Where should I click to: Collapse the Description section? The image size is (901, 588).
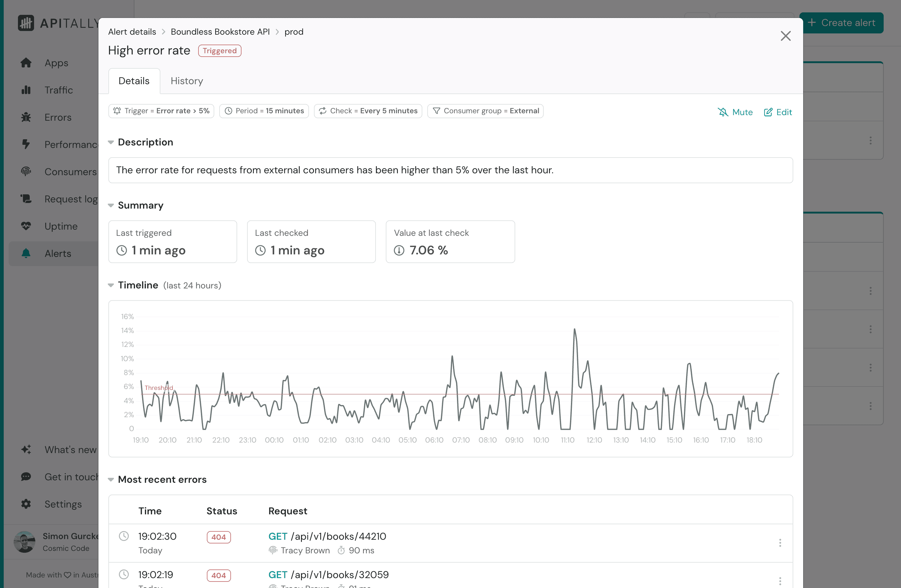pos(111,142)
